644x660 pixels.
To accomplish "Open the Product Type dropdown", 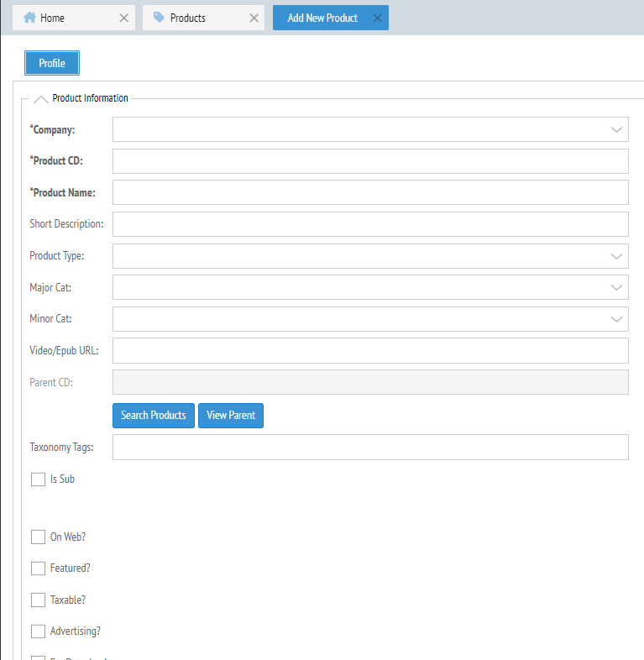I will [616, 256].
